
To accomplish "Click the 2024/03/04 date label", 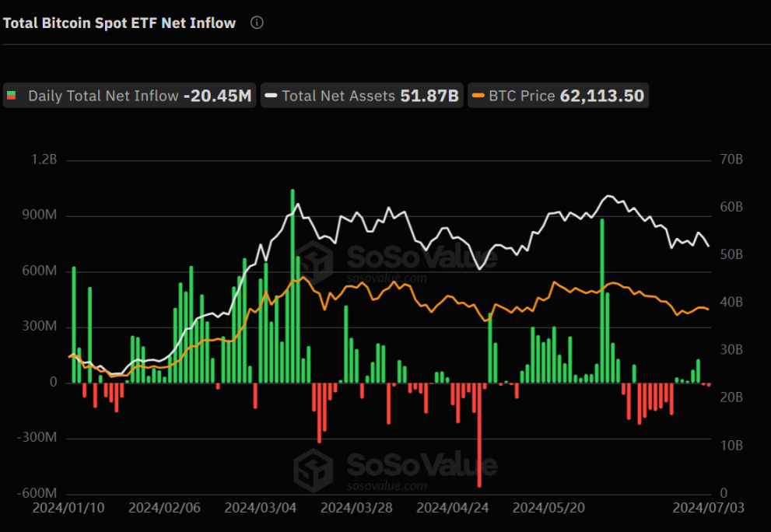I will 261,508.
